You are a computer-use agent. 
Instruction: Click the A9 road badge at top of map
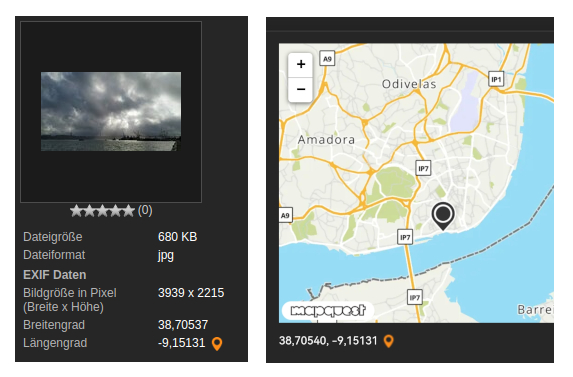click(327, 58)
